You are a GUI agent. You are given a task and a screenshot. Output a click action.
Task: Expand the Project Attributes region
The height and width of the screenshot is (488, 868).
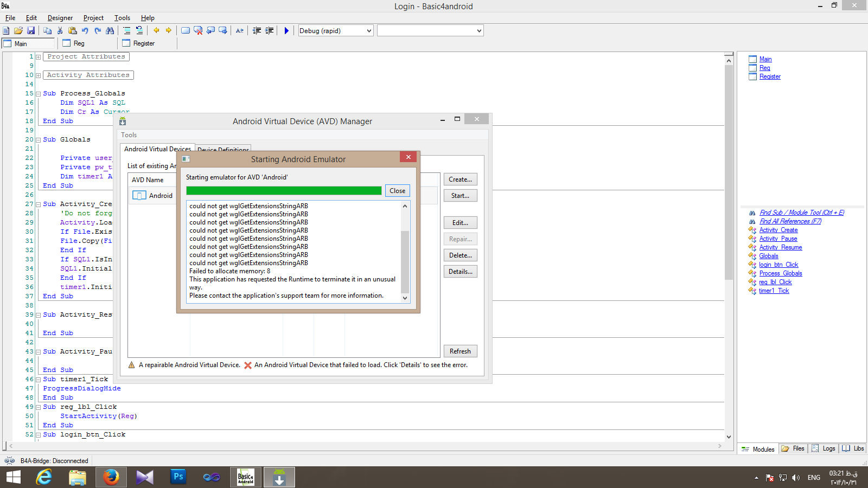pos(39,57)
